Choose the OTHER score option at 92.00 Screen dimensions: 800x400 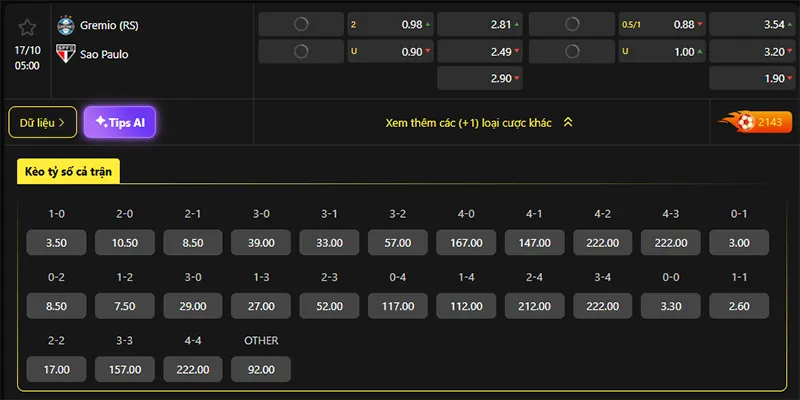click(x=261, y=368)
